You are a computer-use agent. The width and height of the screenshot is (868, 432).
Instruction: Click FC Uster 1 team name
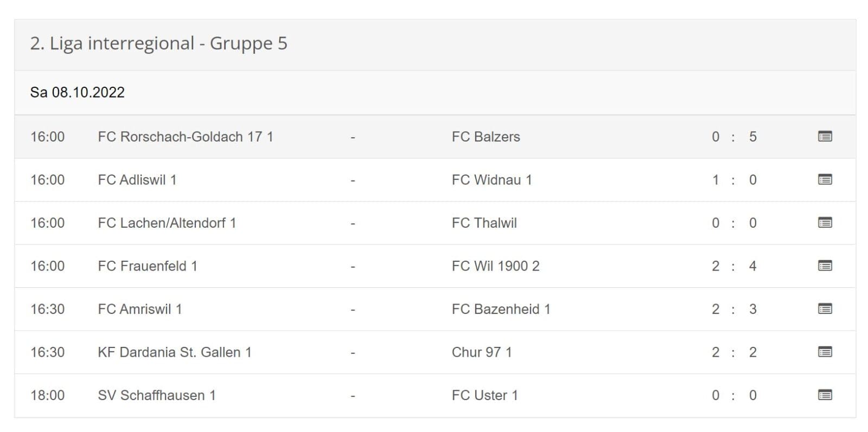pyautogui.click(x=484, y=395)
